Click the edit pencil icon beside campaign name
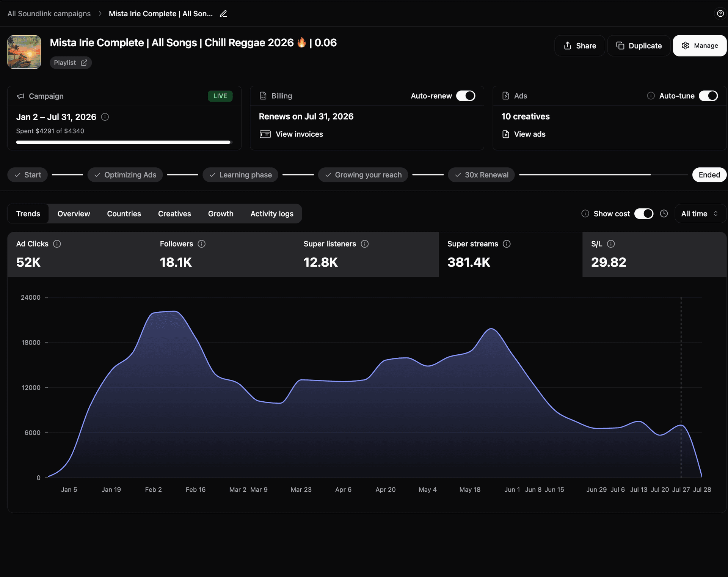The image size is (728, 577). (x=223, y=14)
